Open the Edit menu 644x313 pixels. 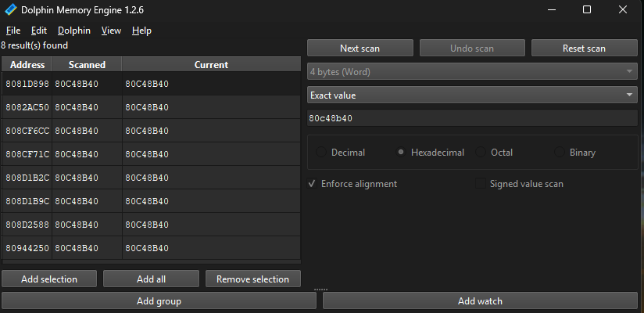pos(39,31)
